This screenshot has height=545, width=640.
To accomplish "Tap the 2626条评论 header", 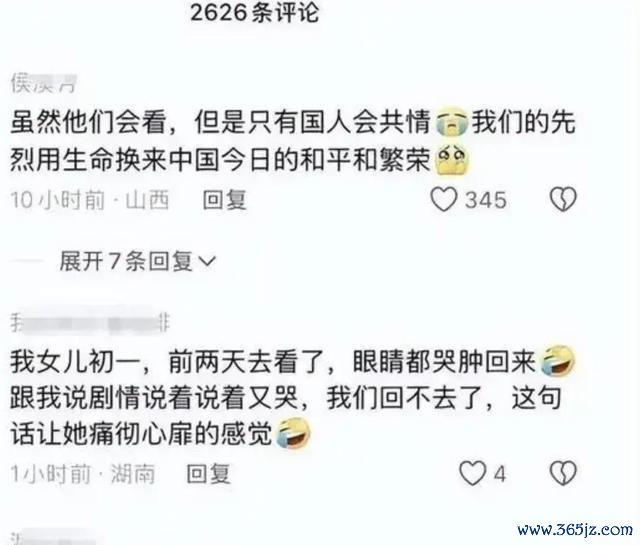I will click(254, 12).
